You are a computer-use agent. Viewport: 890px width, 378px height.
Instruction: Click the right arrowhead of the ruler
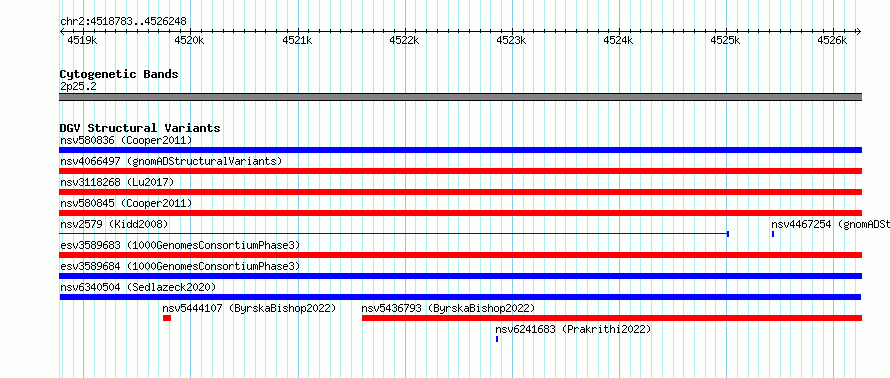pyautogui.click(x=859, y=31)
